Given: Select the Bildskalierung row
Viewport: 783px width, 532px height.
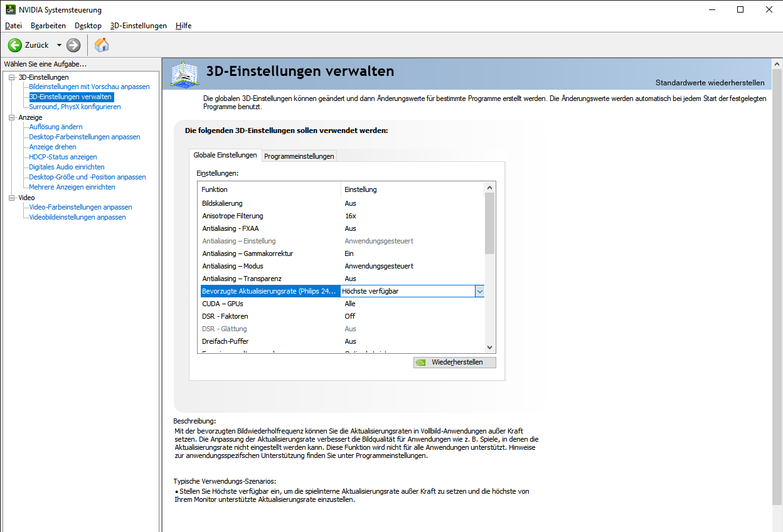Looking at the screenshot, I should pos(343,203).
